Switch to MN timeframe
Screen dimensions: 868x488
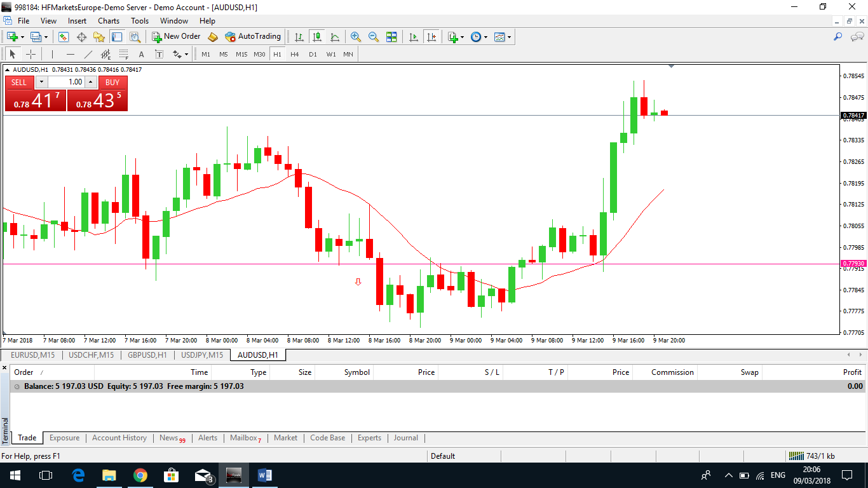click(x=348, y=54)
